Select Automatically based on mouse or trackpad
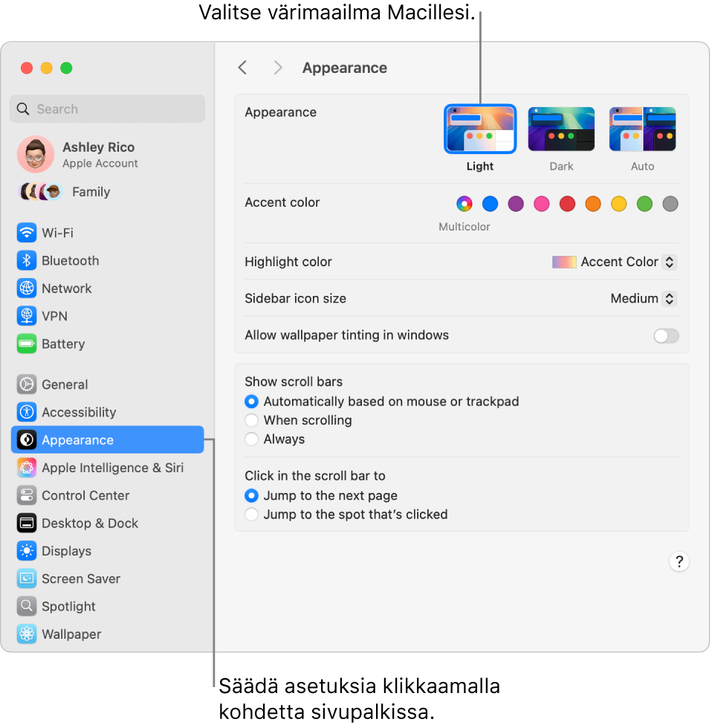The image size is (712, 728). tap(251, 402)
